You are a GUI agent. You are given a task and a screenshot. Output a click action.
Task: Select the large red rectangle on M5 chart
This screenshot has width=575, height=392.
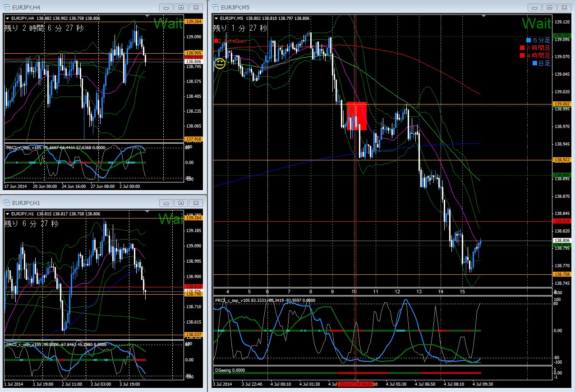point(356,116)
